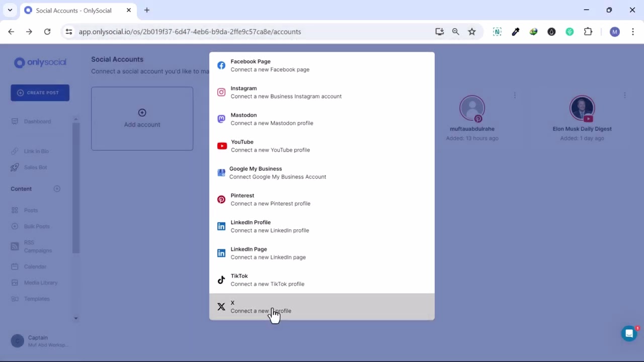Connect a new X profile
The width and height of the screenshot is (644, 362).
(322, 307)
